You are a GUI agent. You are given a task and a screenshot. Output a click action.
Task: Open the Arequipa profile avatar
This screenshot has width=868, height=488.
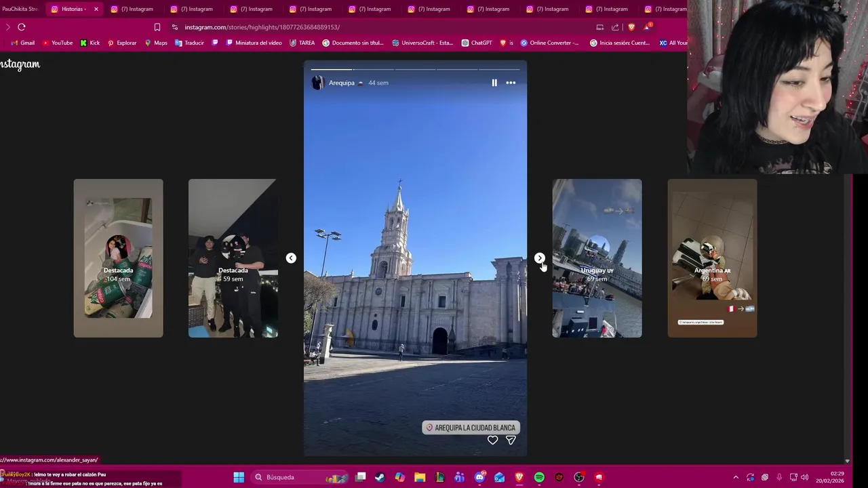coord(317,83)
